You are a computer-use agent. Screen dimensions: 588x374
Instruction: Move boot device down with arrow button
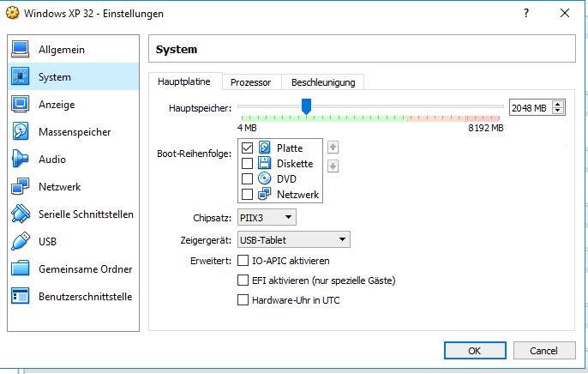pyautogui.click(x=333, y=166)
